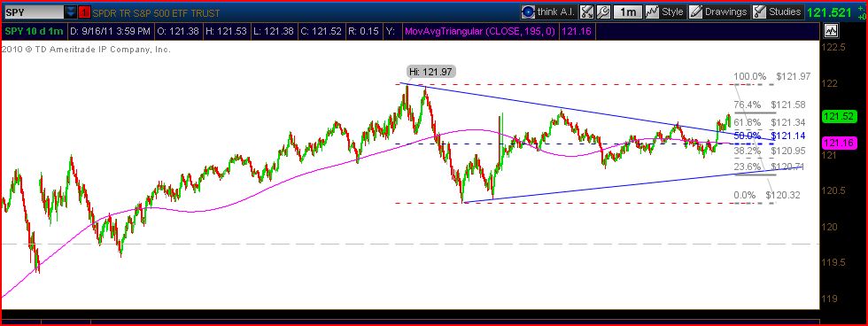Open chart settings with the wrench icon
This screenshot has width=868, height=326.
point(603,12)
